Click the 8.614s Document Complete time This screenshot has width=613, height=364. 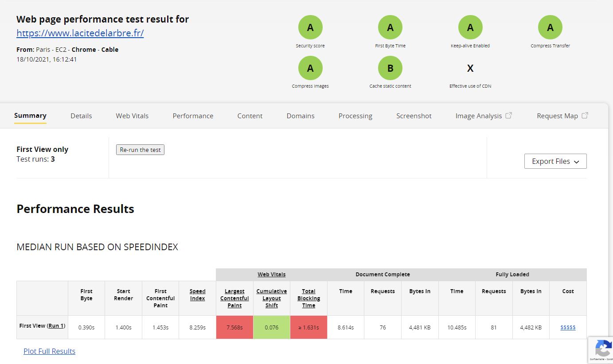point(346,328)
